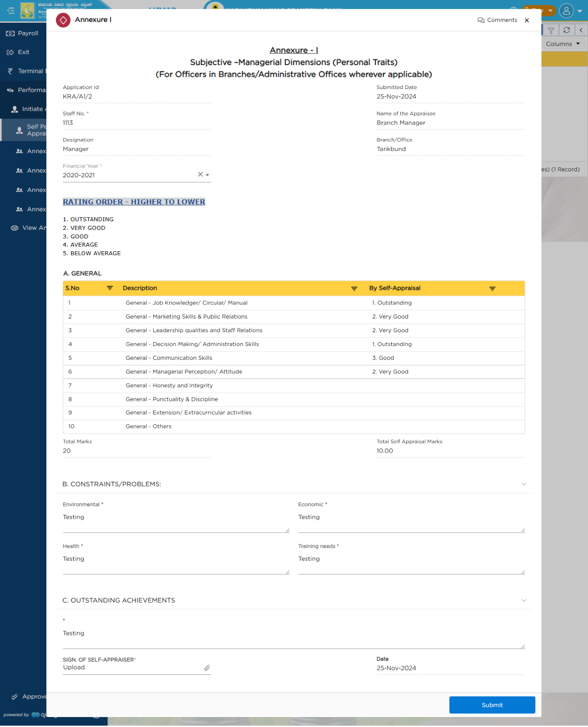Open Exit in the sidebar

(23, 52)
